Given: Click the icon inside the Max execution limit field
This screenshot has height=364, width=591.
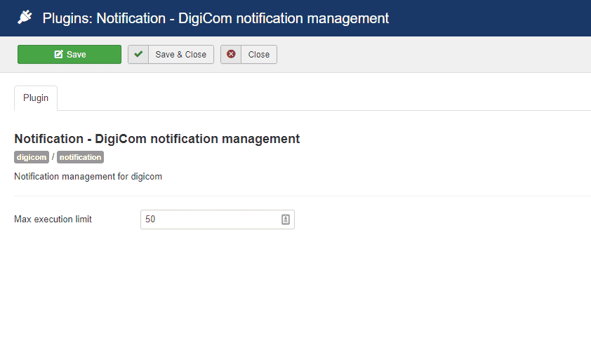Looking at the screenshot, I should [x=286, y=220].
